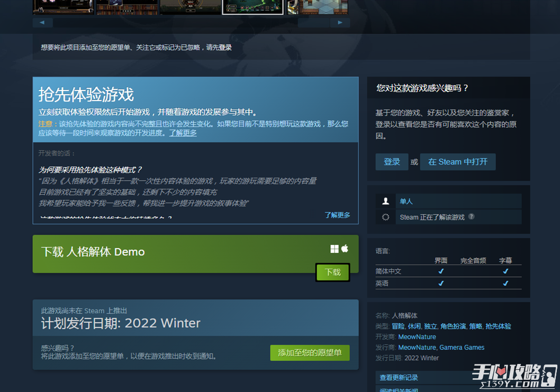This screenshot has height=392, width=560.
Task: Click 简体中文 language row label
Action: [x=388, y=271]
